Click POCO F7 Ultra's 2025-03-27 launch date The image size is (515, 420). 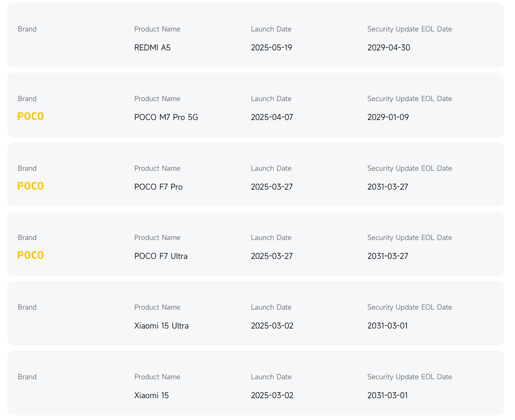[x=272, y=256]
